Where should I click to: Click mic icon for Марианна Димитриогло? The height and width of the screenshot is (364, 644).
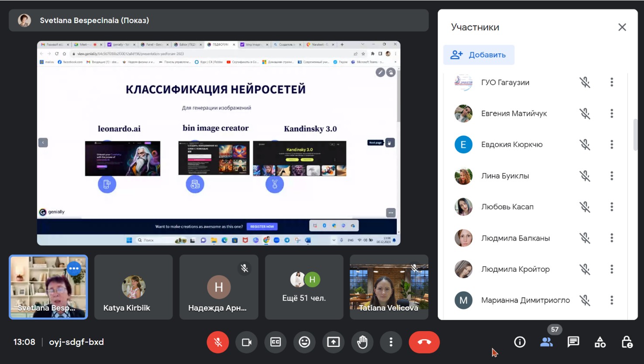(x=585, y=300)
